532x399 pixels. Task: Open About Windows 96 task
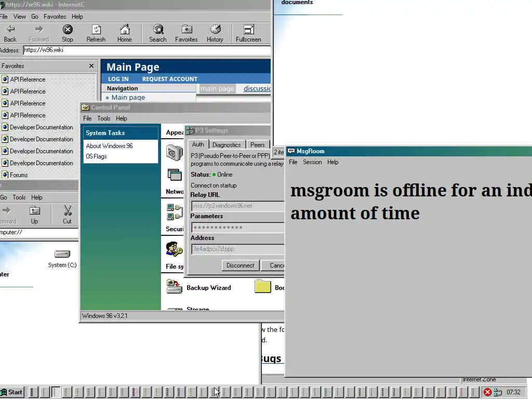[109, 146]
